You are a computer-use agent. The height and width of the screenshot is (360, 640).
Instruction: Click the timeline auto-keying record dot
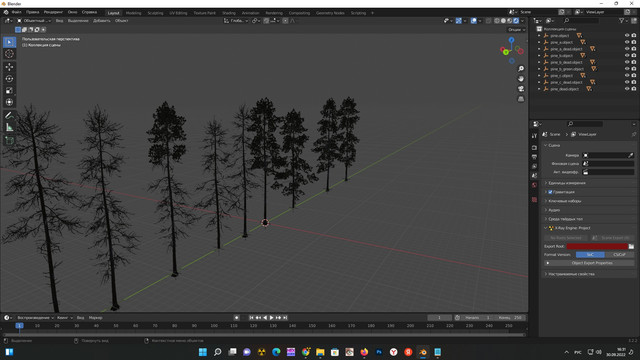tap(236, 318)
